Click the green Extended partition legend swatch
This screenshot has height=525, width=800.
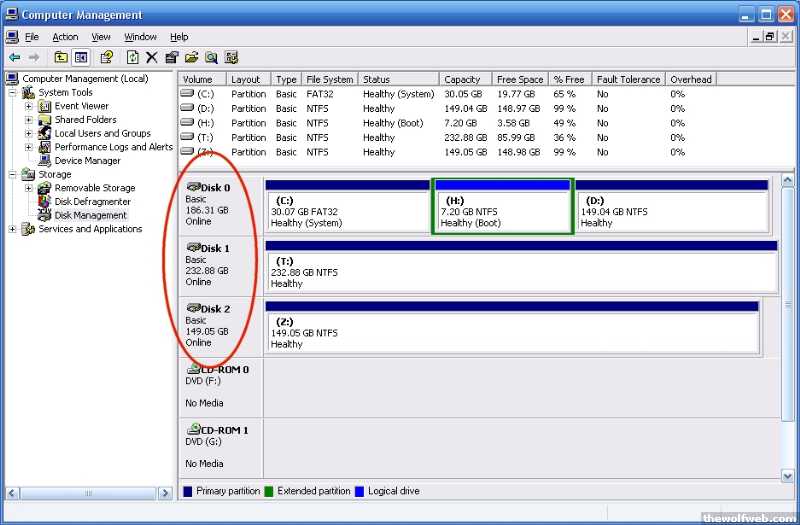coord(270,491)
